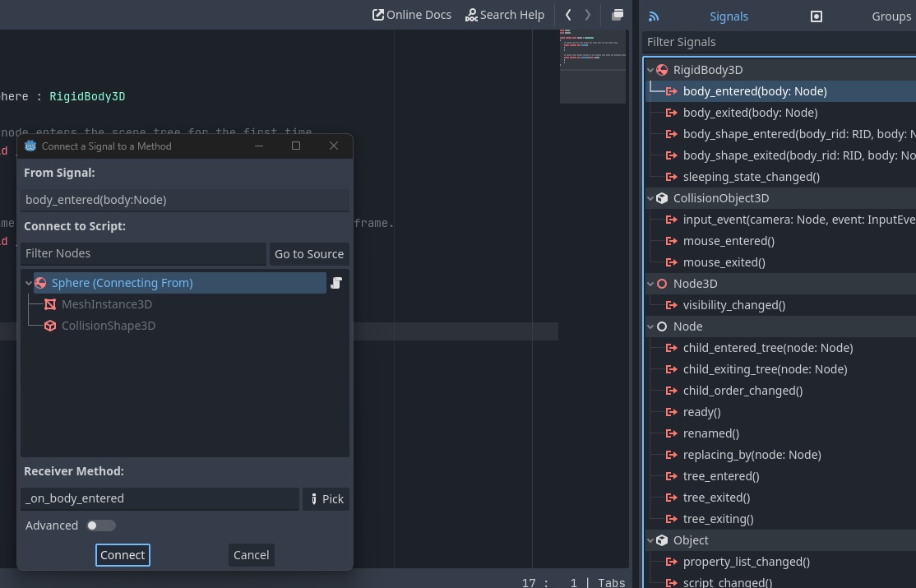Viewport: 916px width, 588px height.
Task: Click the script icon next to Sphere
Action: (335, 282)
